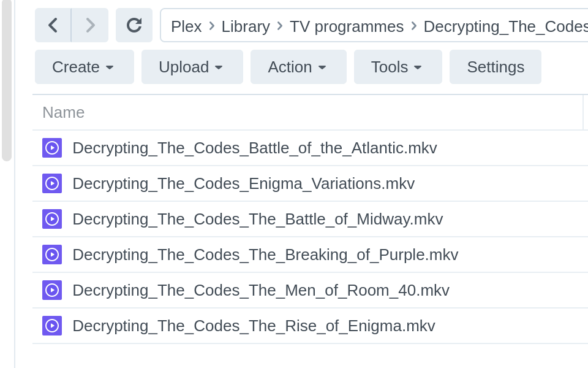Jump to TV programmes breadcrumb
This screenshot has width=588, height=368.
pos(347,26)
